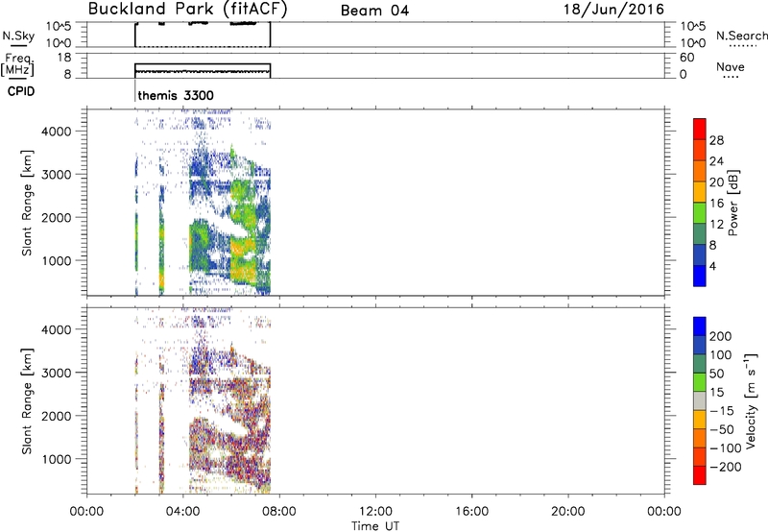The image size is (768, 532).
Task: Click the '04:00' time axis tick label
Action: coord(183,512)
